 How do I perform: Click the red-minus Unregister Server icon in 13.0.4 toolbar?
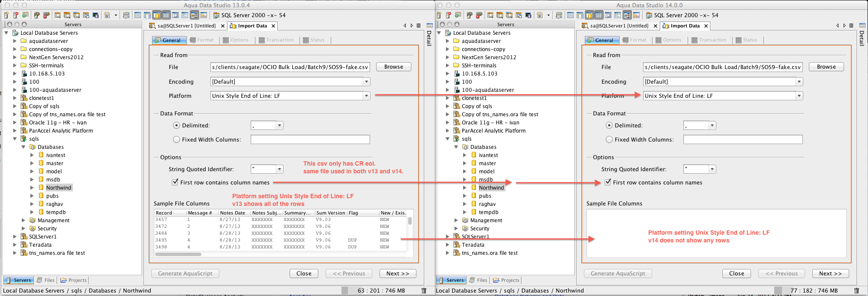click(x=16, y=15)
